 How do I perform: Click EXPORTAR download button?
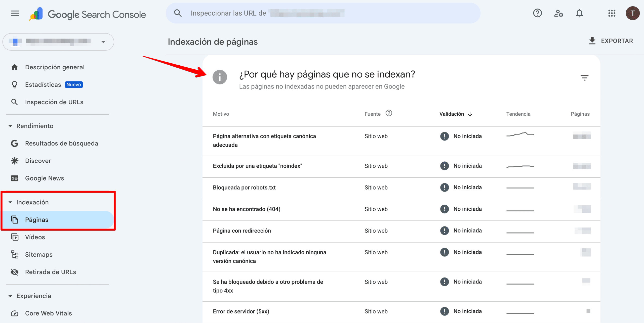coord(611,41)
